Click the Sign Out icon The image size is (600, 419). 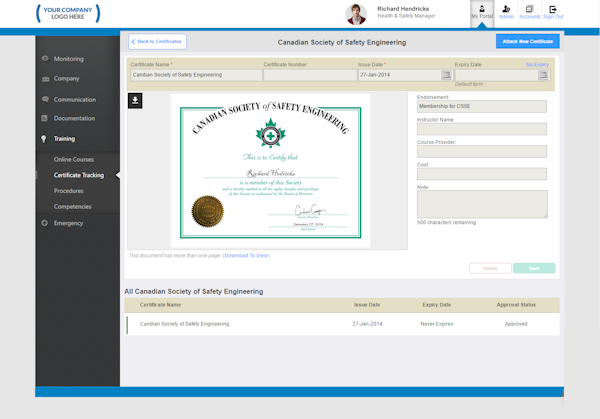553,12
